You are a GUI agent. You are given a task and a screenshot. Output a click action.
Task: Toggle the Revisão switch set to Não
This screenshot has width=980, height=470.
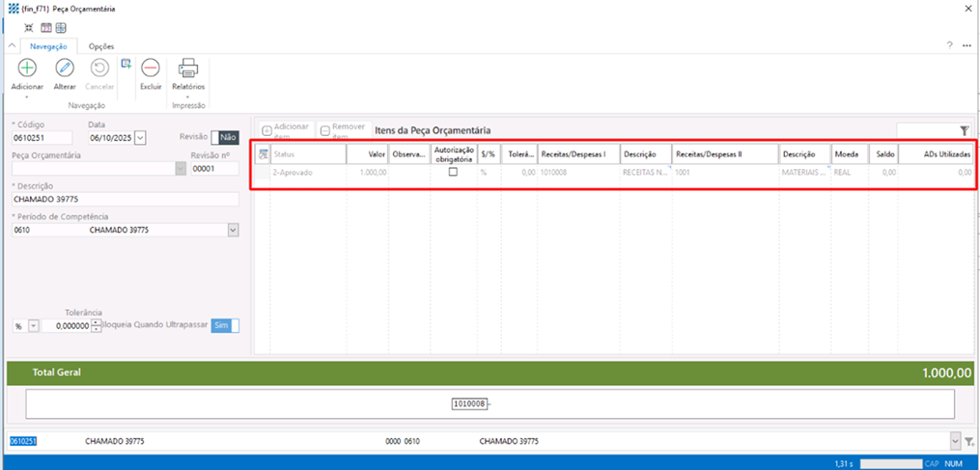224,138
